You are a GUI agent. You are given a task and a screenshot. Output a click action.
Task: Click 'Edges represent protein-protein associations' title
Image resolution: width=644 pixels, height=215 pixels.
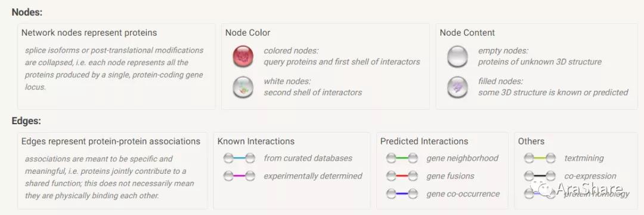(111, 141)
